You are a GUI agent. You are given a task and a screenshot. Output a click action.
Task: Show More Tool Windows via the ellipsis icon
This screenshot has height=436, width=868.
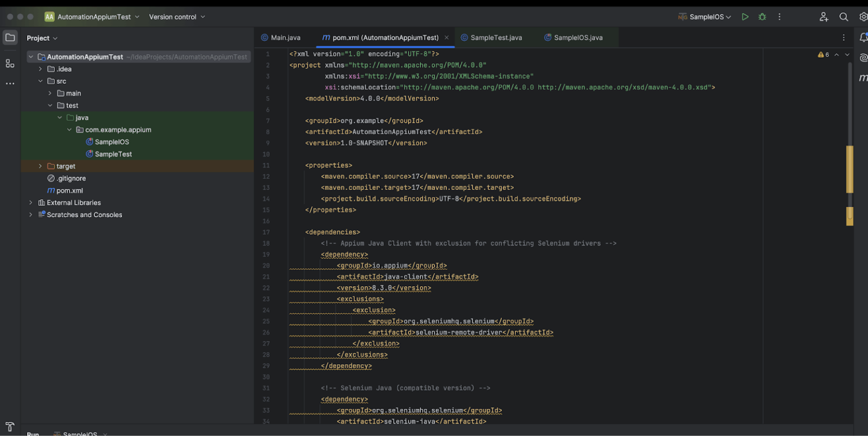[10, 83]
